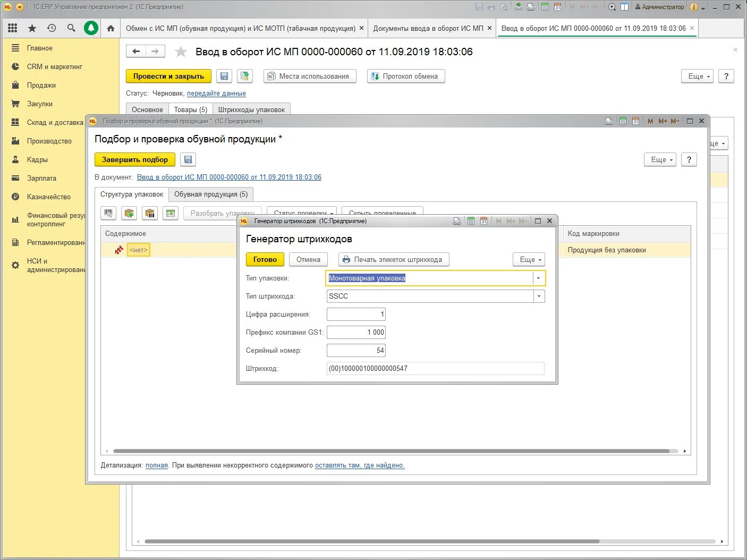
Task: Click the green table icon in packaging toolbar
Action: click(x=171, y=213)
